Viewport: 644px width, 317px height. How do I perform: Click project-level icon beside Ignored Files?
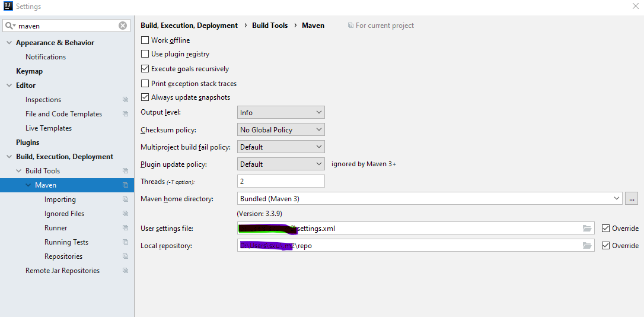(x=125, y=213)
